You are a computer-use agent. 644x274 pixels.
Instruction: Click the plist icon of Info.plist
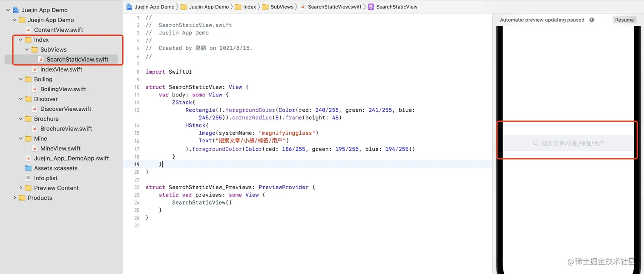[x=28, y=178]
